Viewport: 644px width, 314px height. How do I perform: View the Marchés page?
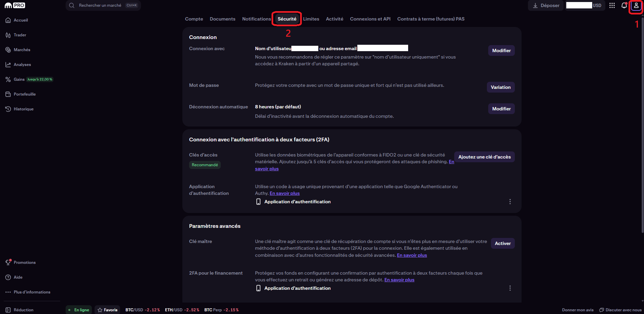point(22,49)
